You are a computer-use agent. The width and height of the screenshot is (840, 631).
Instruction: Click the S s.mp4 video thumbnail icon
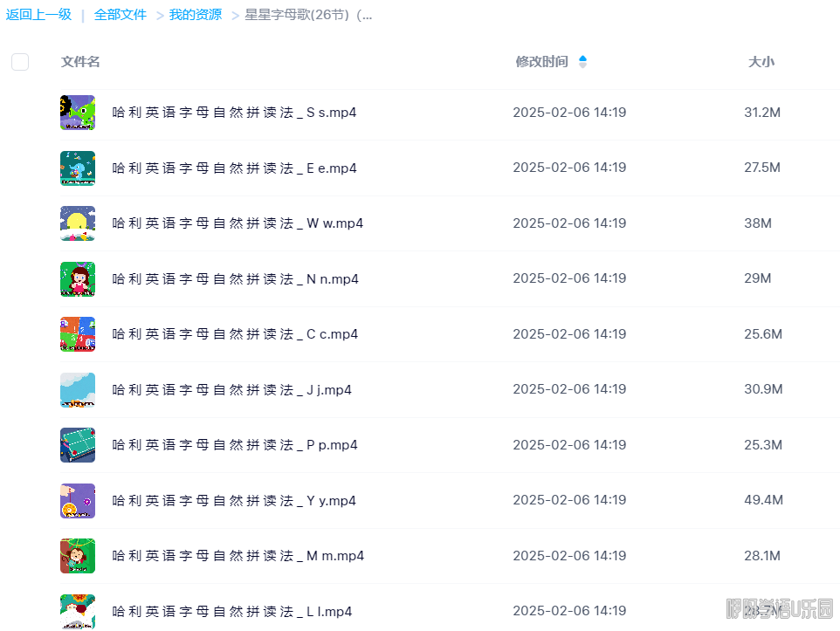[x=78, y=113]
